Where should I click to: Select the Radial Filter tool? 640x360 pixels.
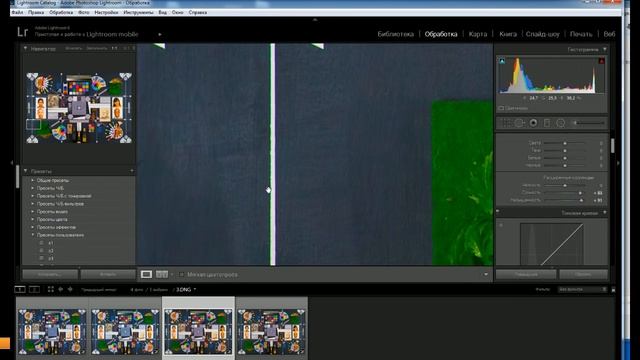click(561, 123)
